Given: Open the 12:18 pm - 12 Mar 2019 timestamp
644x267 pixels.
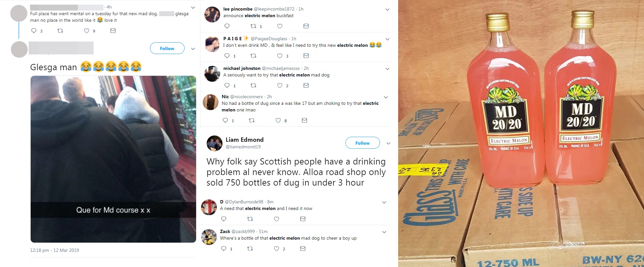Looking at the screenshot, I should pos(54,250).
